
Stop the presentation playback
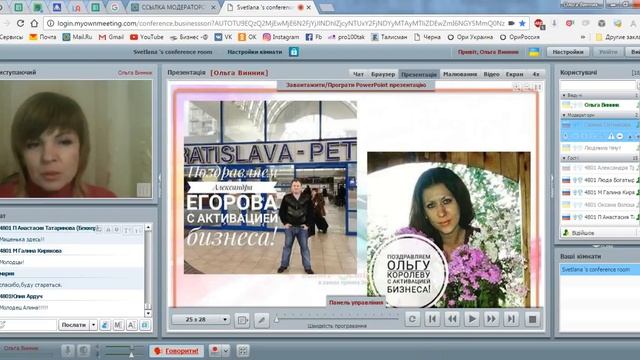[x=532, y=319]
